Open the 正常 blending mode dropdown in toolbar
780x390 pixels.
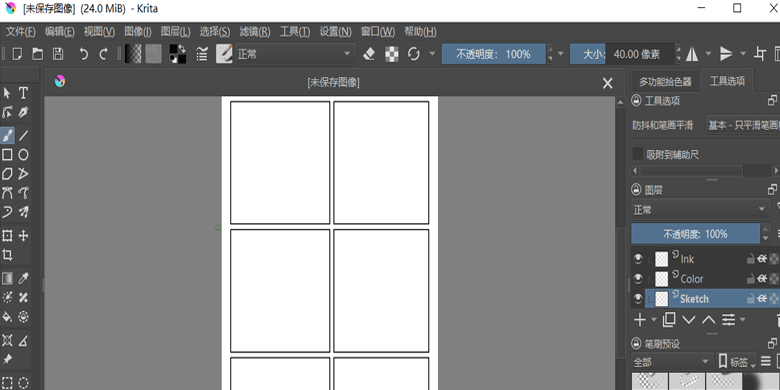point(294,54)
